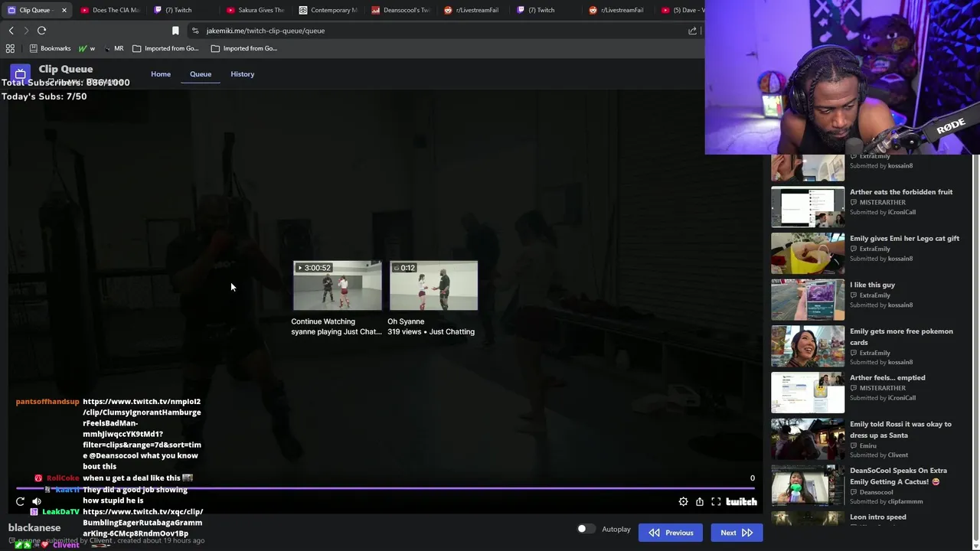Image resolution: width=980 pixels, height=551 pixels.
Task: Click the Twitch logo in the player
Action: click(741, 502)
